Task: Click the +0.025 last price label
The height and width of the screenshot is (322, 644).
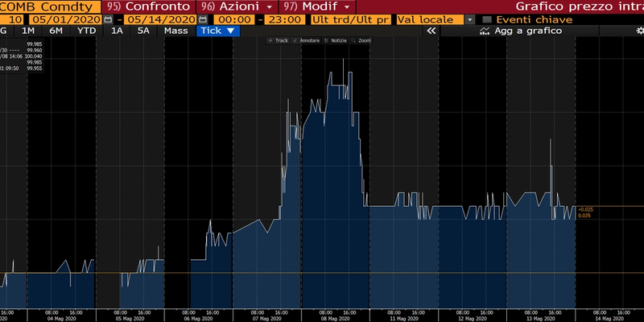Action: click(x=585, y=210)
